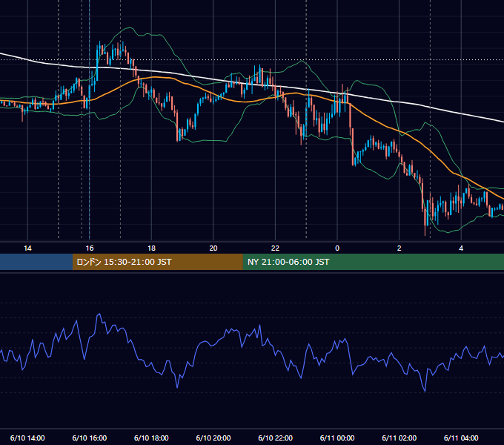Click the London 15:30-21:00 JST session bar
Image resolution: width=504 pixels, height=445 pixels.
[x=157, y=262]
